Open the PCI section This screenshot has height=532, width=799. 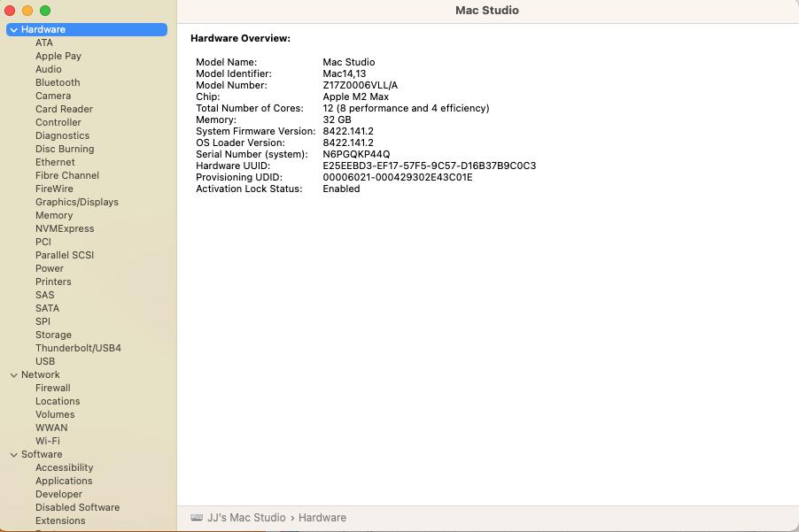click(43, 242)
